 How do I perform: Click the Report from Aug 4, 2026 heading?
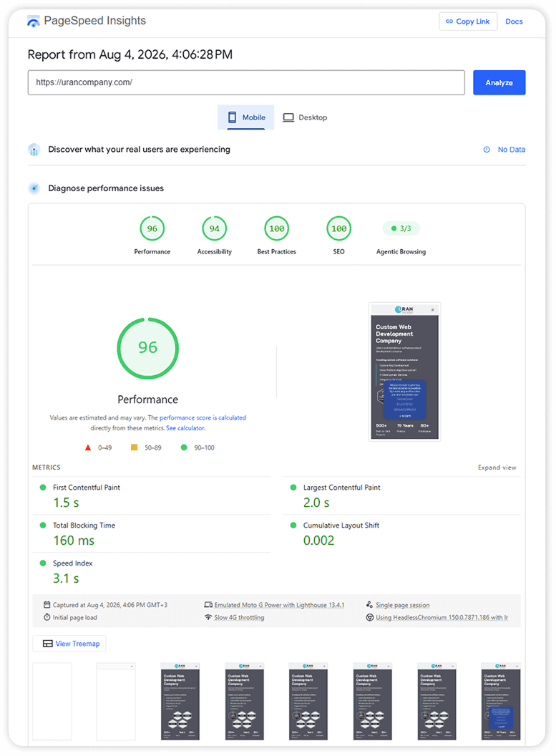pyautogui.click(x=130, y=54)
